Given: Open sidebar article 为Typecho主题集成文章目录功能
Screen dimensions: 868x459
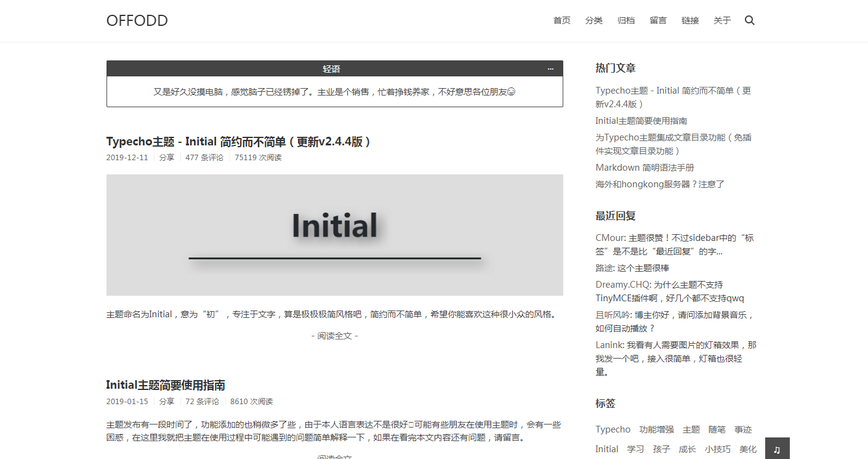Looking at the screenshot, I should [673, 144].
